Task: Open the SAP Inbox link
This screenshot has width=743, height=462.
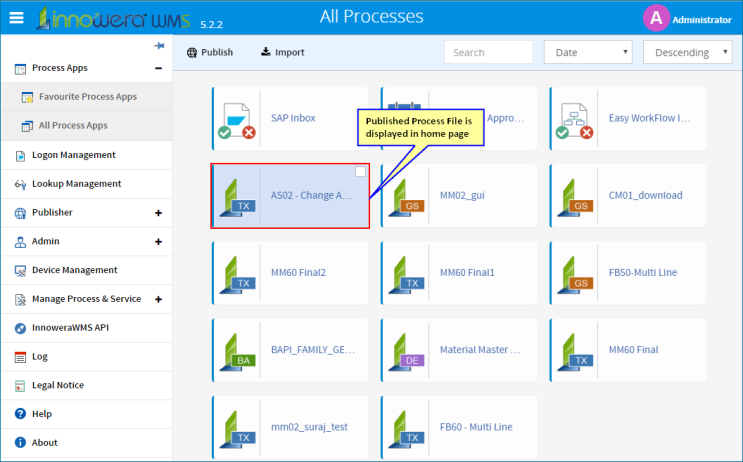Action: (x=293, y=118)
